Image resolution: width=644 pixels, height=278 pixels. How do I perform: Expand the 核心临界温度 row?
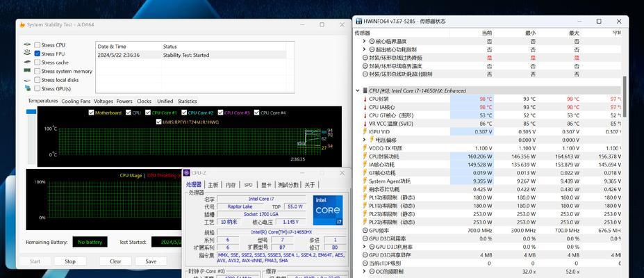pos(364,41)
